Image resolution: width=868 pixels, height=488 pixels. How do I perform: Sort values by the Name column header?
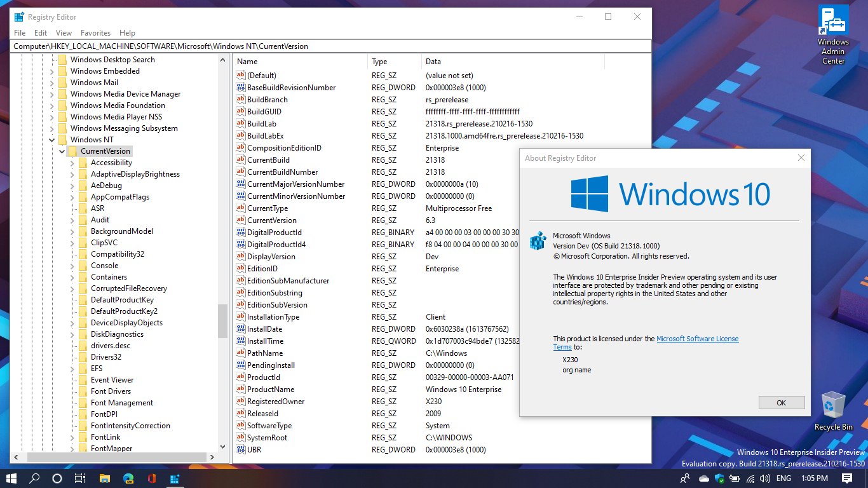[x=301, y=62]
